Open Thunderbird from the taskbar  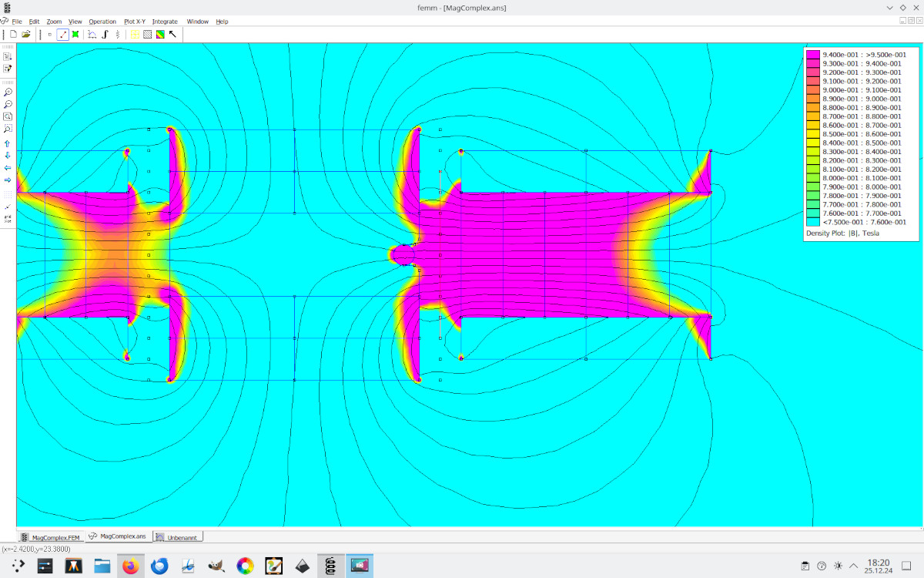coord(160,566)
